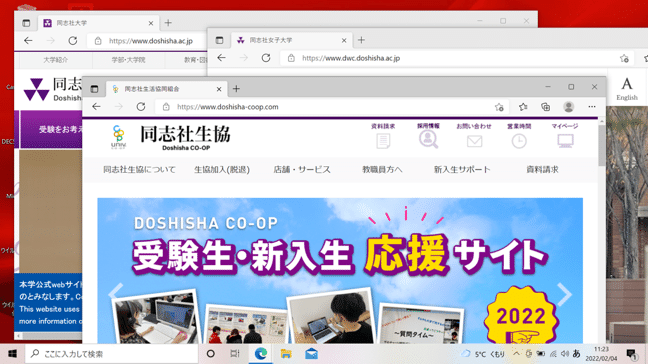
Task: Refresh the dwc.doshisha.ac.jp page
Action: click(x=266, y=58)
